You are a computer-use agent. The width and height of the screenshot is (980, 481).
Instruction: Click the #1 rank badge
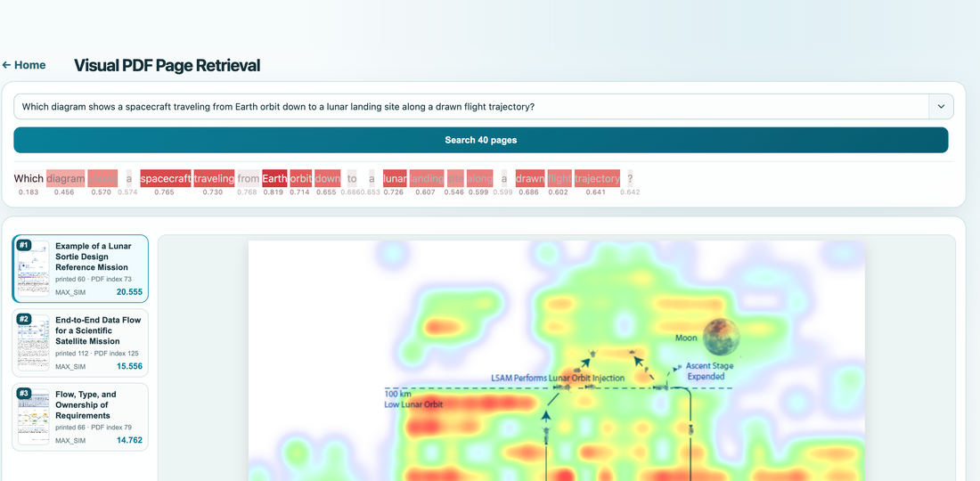(x=24, y=245)
